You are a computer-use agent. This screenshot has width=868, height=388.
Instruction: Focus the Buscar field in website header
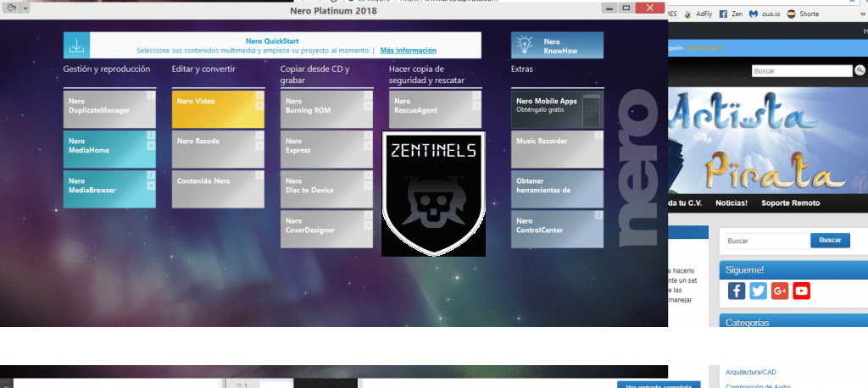pos(802,71)
